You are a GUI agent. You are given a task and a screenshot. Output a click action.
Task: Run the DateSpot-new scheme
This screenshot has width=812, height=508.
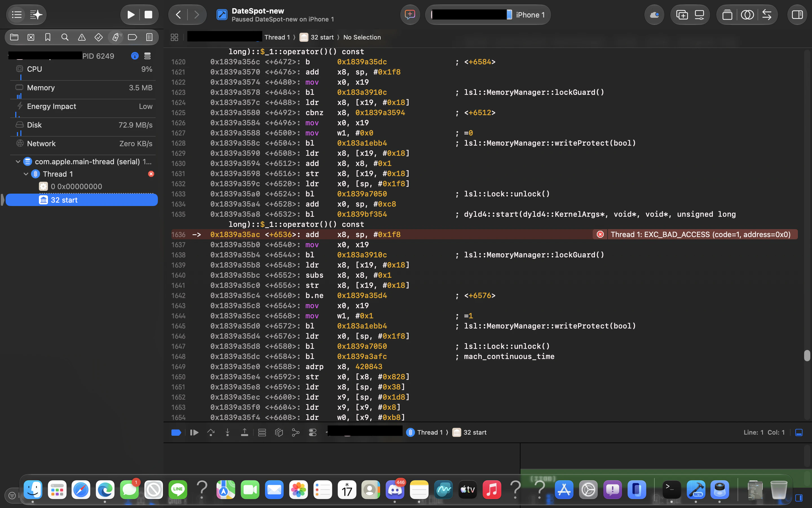[131, 15]
